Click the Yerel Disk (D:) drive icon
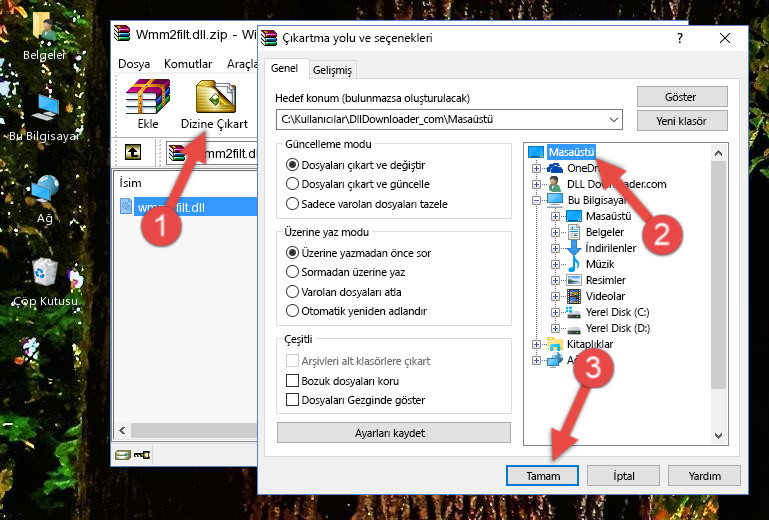 coord(573,328)
